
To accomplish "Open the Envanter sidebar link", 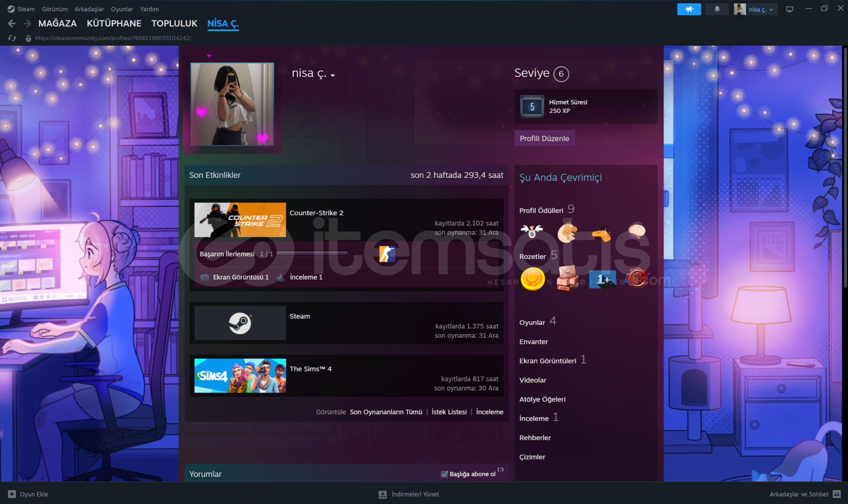I will click(534, 342).
